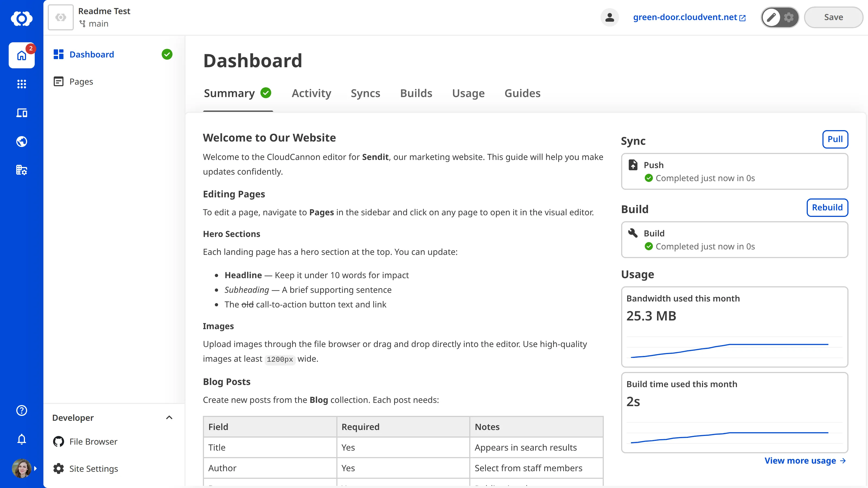Open green-door.cloudvent.net link
Image resolution: width=868 pixels, height=488 pixels.
[689, 17]
